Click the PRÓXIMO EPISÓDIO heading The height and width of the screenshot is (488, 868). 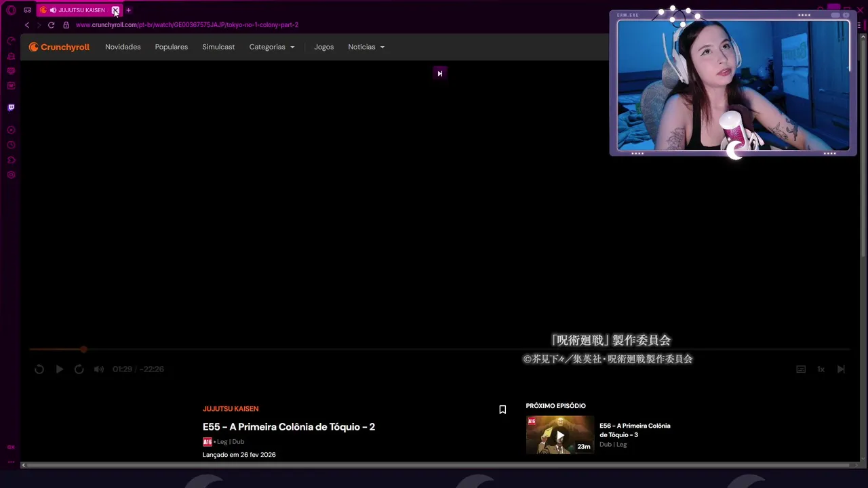(x=555, y=406)
